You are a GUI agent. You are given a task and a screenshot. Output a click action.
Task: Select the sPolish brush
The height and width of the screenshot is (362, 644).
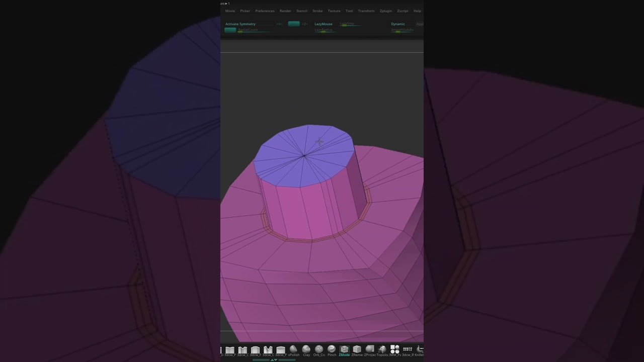(293, 349)
